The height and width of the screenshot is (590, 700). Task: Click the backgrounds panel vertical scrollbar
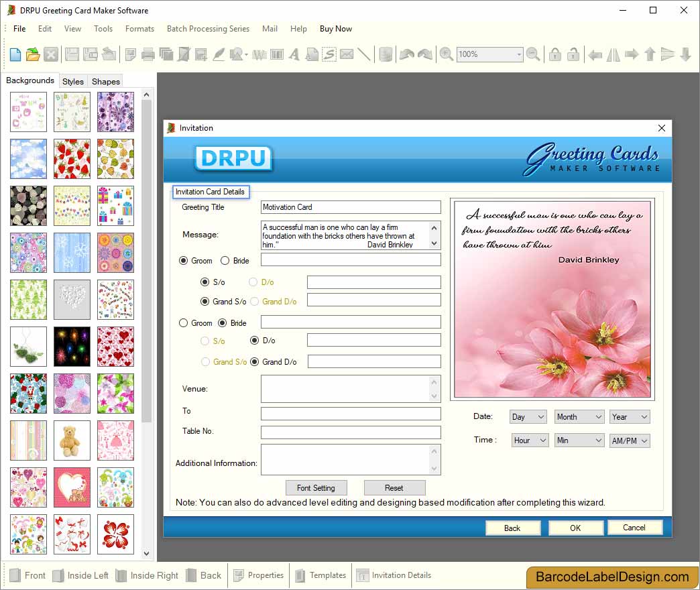146,261
